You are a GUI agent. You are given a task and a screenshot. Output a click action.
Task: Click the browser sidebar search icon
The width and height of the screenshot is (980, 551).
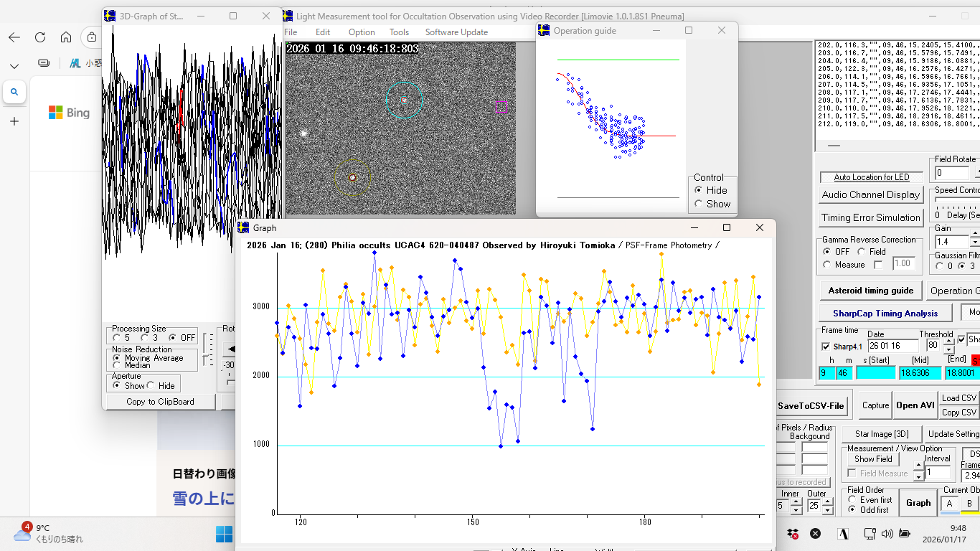click(14, 92)
